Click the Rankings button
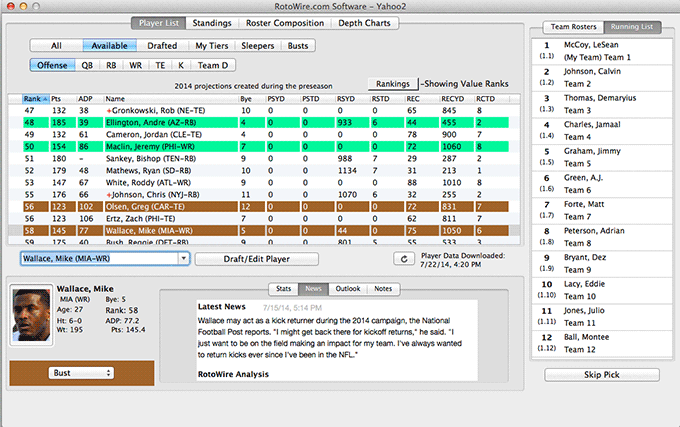This screenshot has height=427, width=680. [x=393, y=84]
